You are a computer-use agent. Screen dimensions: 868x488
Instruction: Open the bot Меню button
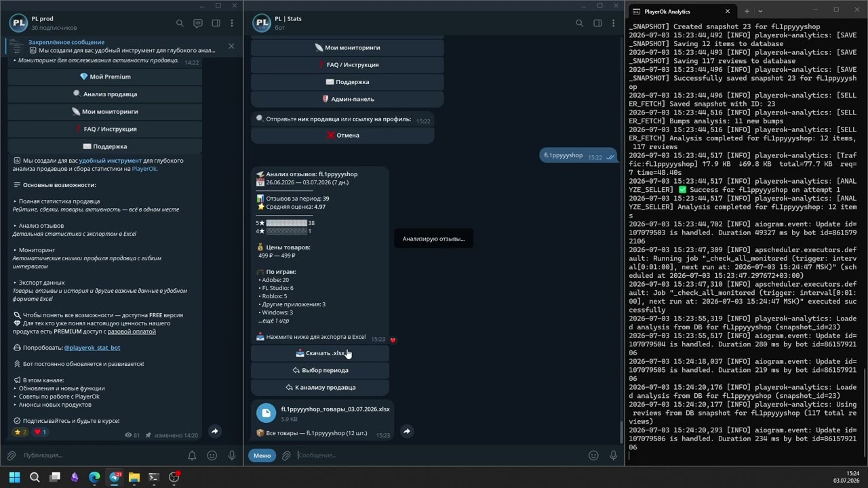pos(262,455)
